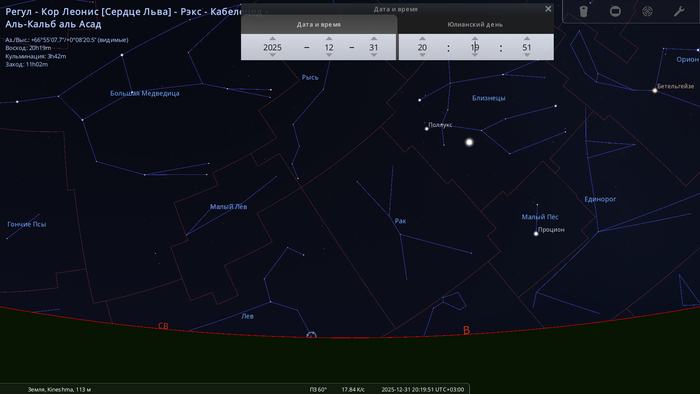Increase the hour value 20
700x394 pixels.
tap(422, 38)
